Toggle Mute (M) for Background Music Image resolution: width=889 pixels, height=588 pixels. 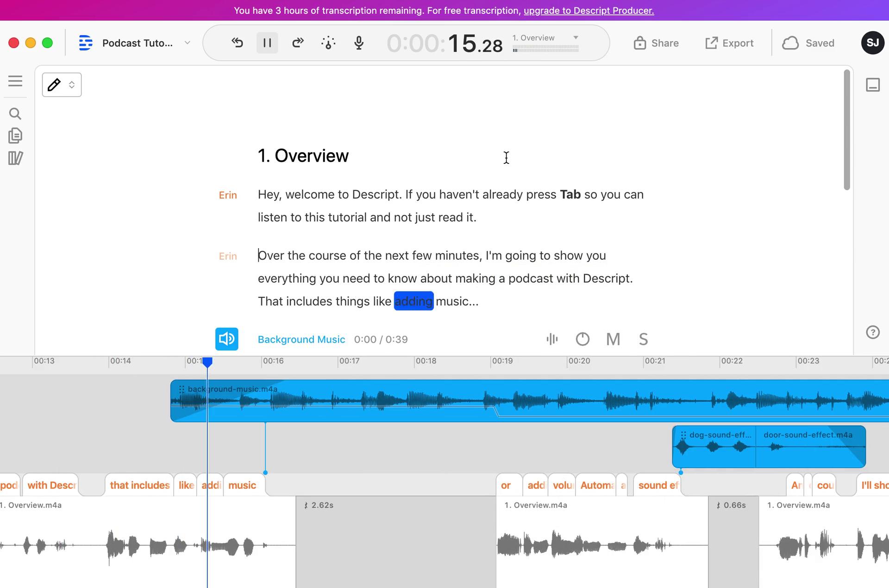click(x=613, y=339)
